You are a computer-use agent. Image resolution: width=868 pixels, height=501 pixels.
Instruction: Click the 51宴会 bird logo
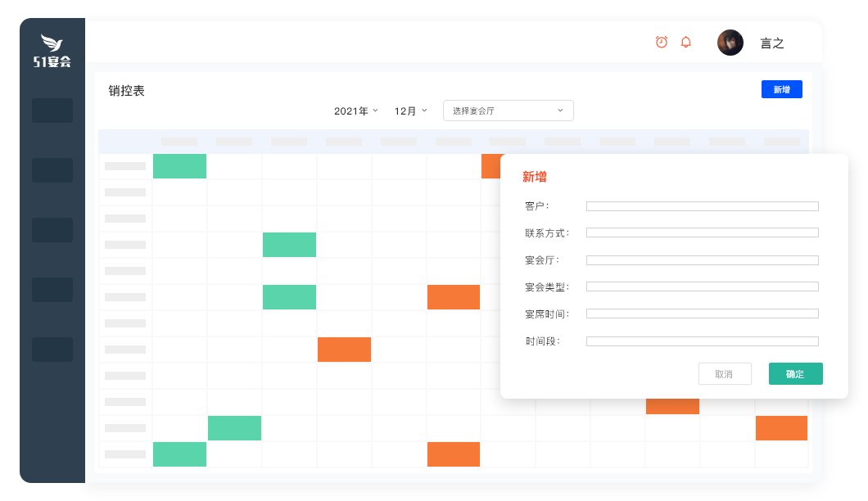(x=52, y=51)
